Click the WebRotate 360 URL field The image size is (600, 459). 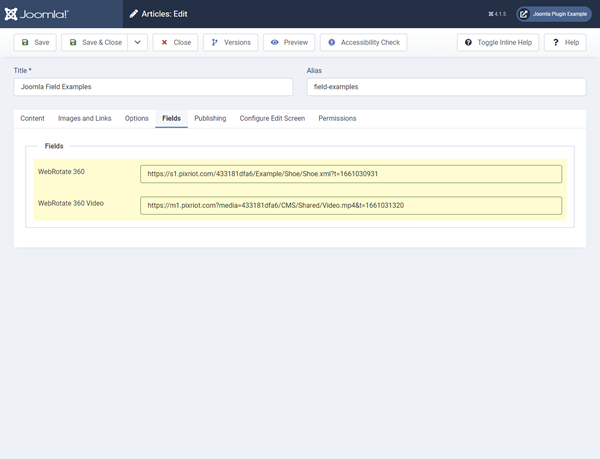[350, 174]
